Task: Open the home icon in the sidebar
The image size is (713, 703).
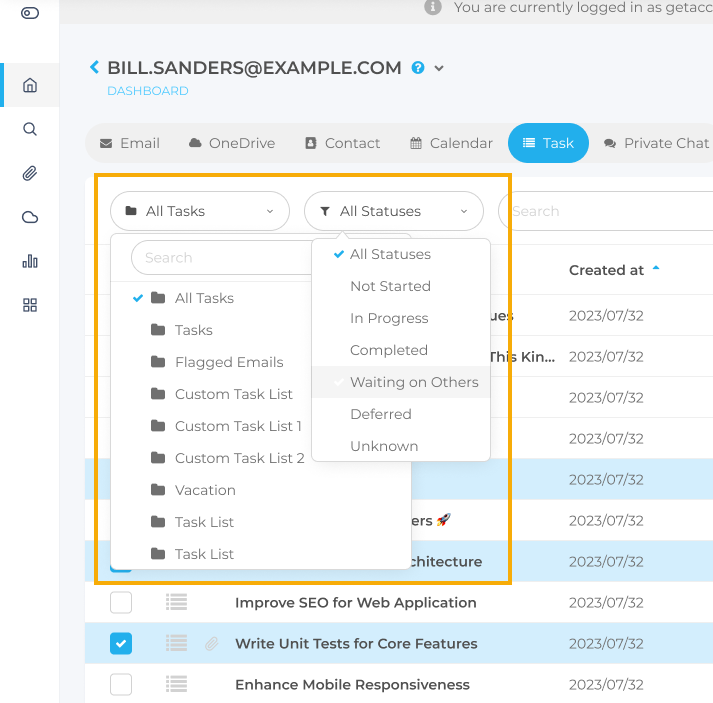Action: 30,85
